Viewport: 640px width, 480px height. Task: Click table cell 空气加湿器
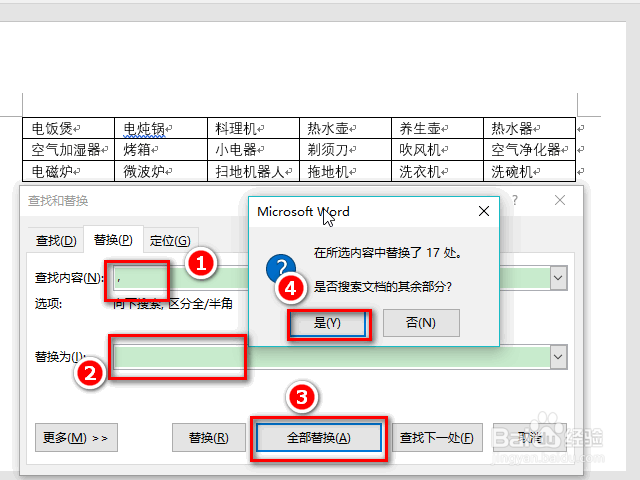(68, 150)
